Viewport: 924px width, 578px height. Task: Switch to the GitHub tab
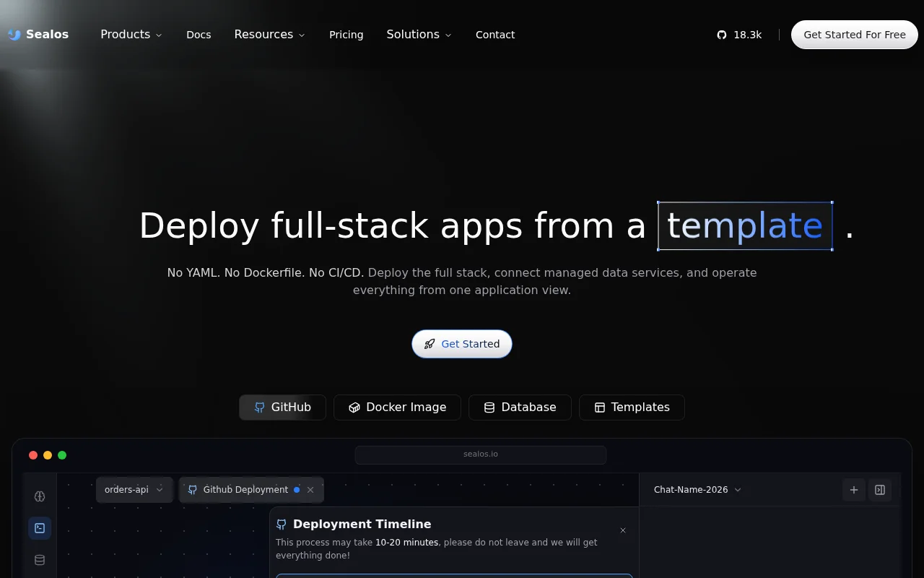click(x=282, y=407)
